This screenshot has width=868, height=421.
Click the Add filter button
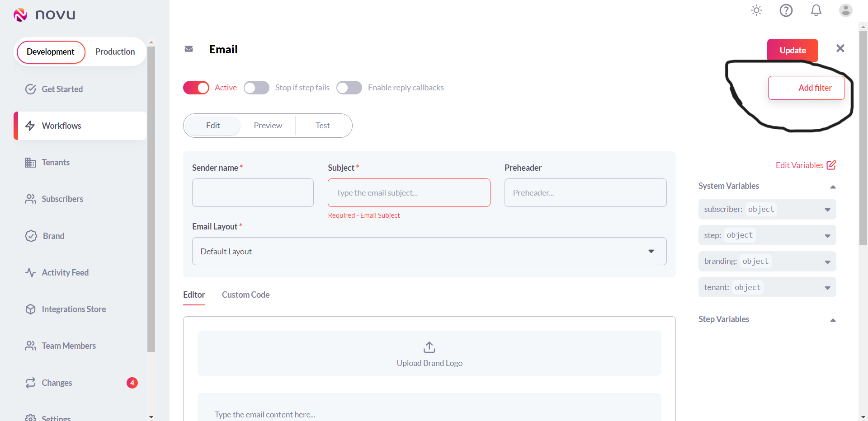(x=807, y=88)
